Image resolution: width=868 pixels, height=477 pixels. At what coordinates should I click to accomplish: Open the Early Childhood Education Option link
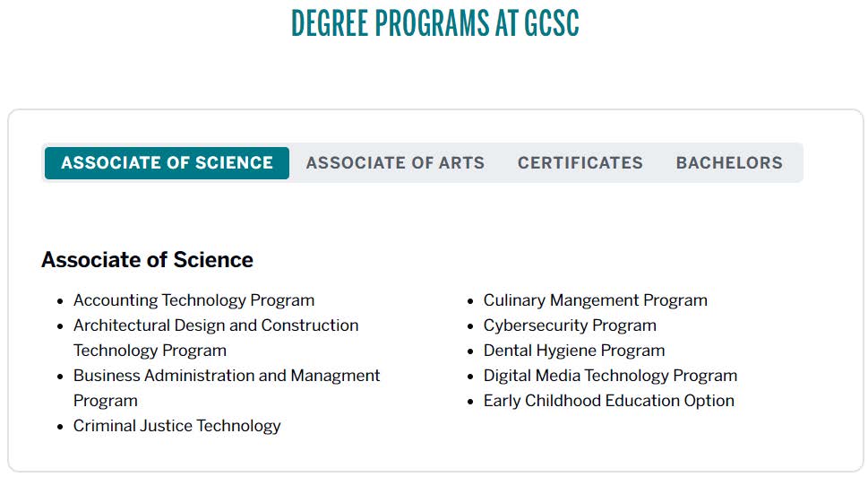tap(608, 401)
